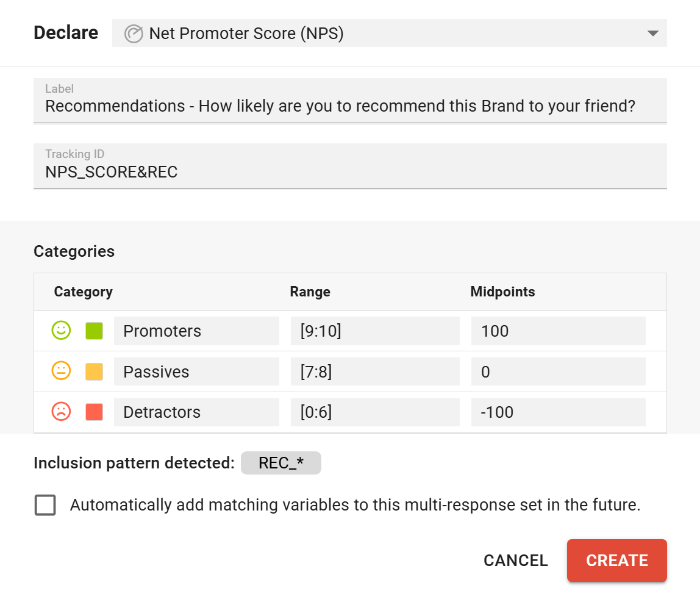Click the Label text field
Screen dimensions: 700x602
[x=349, y=106]
